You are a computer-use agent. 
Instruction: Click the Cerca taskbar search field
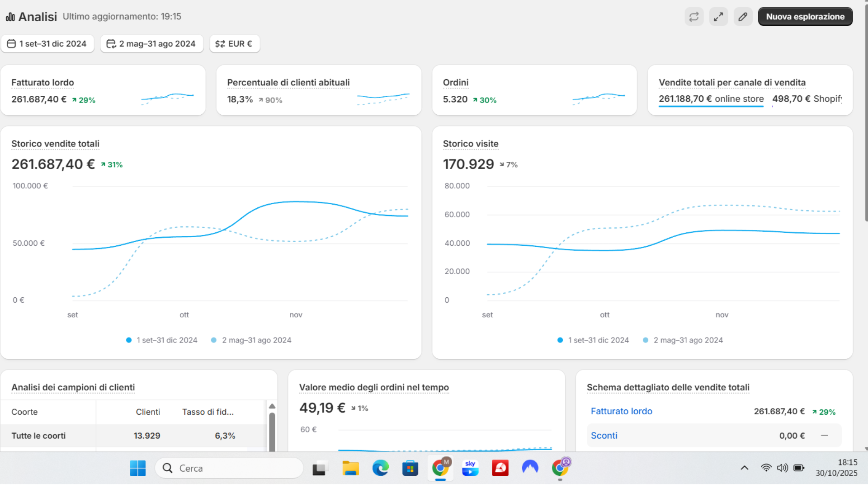click(x=229, y=468)
